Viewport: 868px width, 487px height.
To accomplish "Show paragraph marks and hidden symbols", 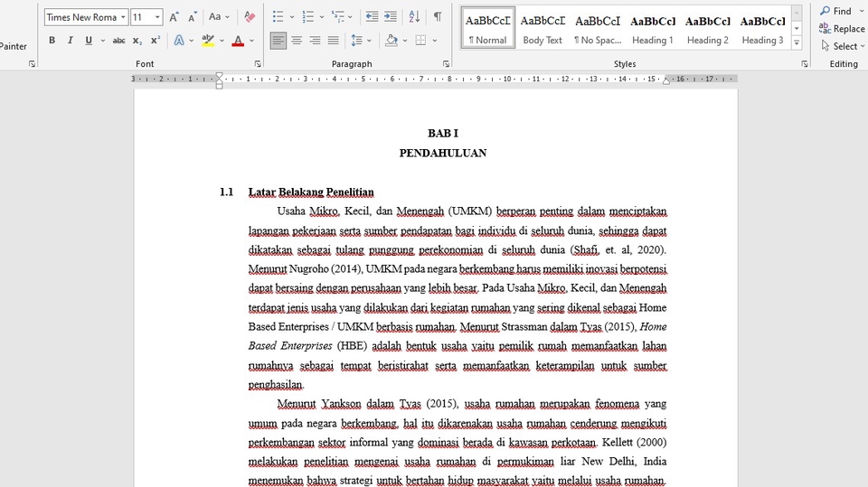I will point(438,17).
